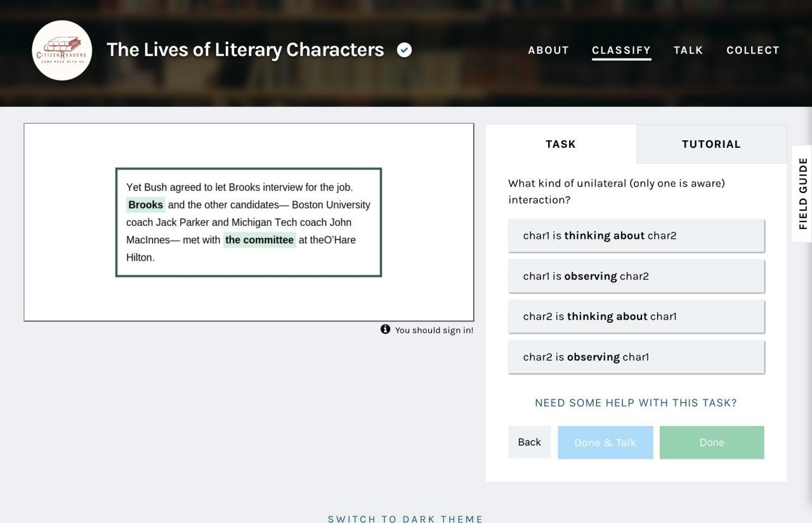Click the info icon beside the sign-in notice
The image size is (812, 523).
(385, 329)
